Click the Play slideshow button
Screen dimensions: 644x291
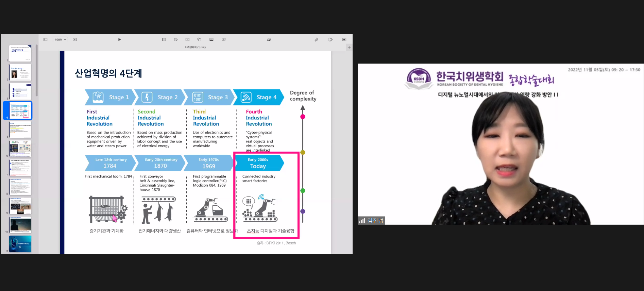[x=119, y=40]
